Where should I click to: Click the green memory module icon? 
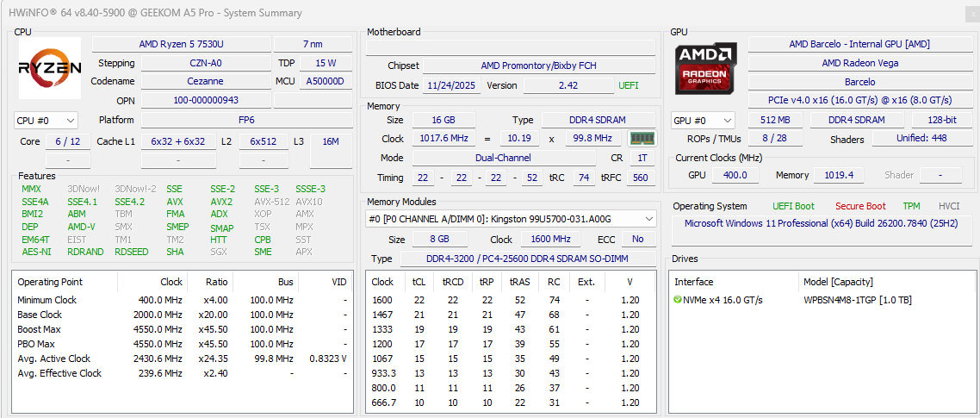coord(642,139)
